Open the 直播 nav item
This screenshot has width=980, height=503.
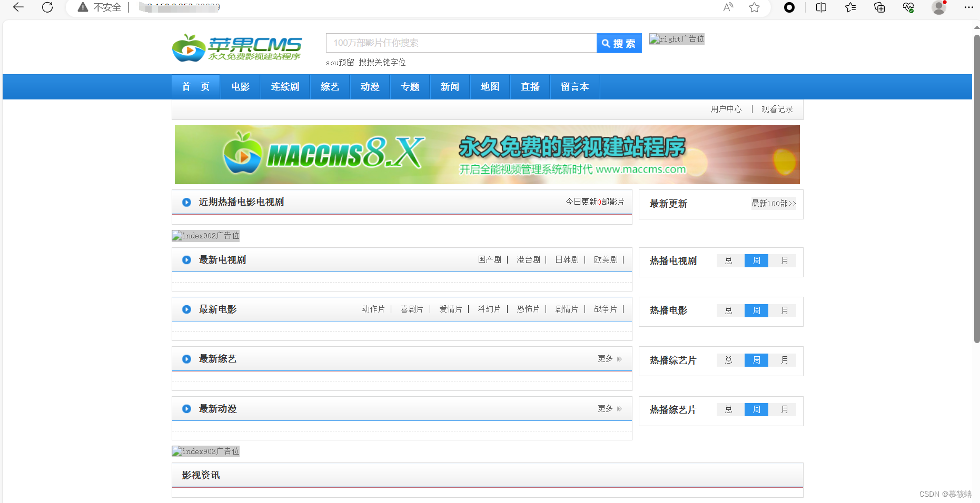point(530,87)
